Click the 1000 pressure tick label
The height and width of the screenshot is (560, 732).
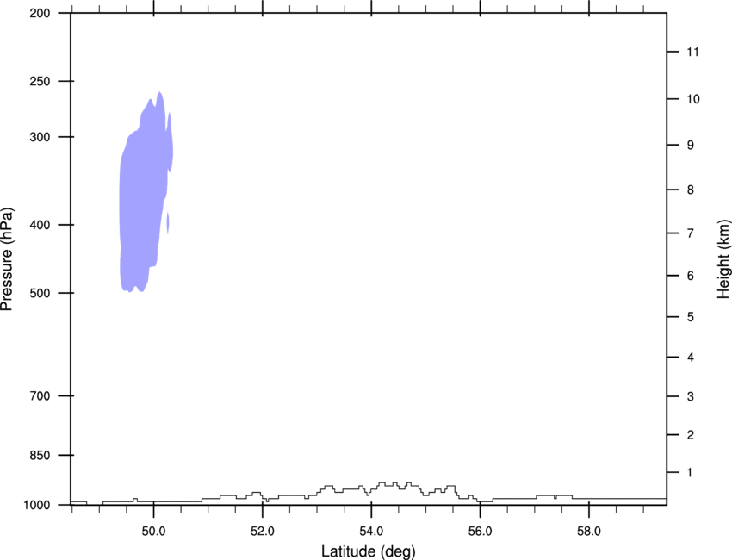click(37, 505)
